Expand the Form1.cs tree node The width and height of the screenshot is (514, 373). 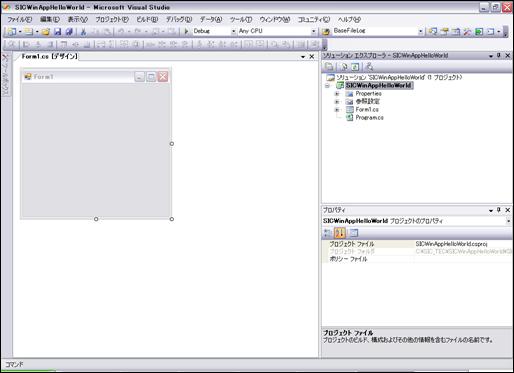337,109
